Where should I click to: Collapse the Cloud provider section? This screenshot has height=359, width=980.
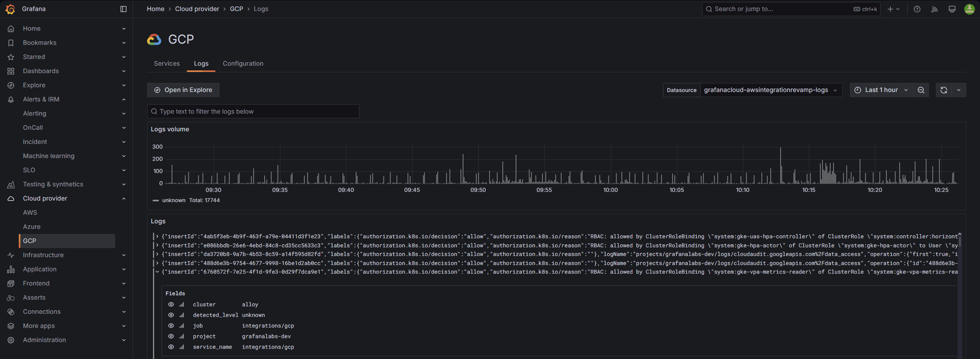pyautogui.click(x=123, y=198)
